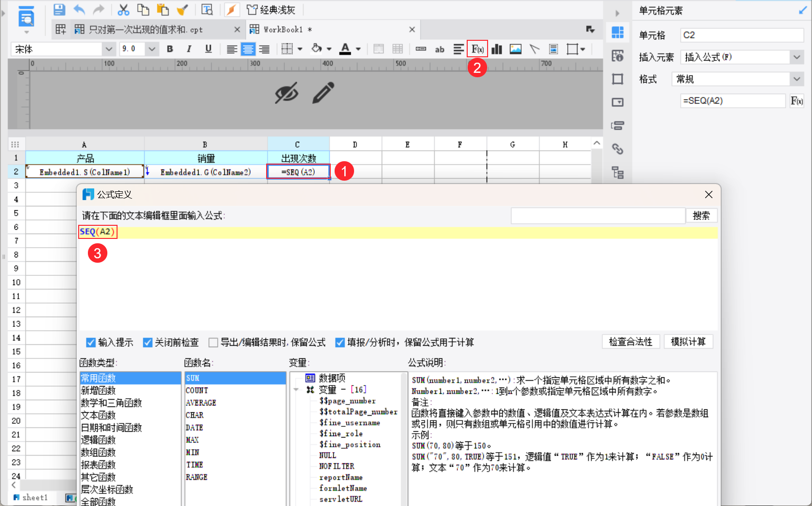Insert slash line in cell
This screenshot has width=812, height=506.
pyautogui.click(x=535, y=49)
